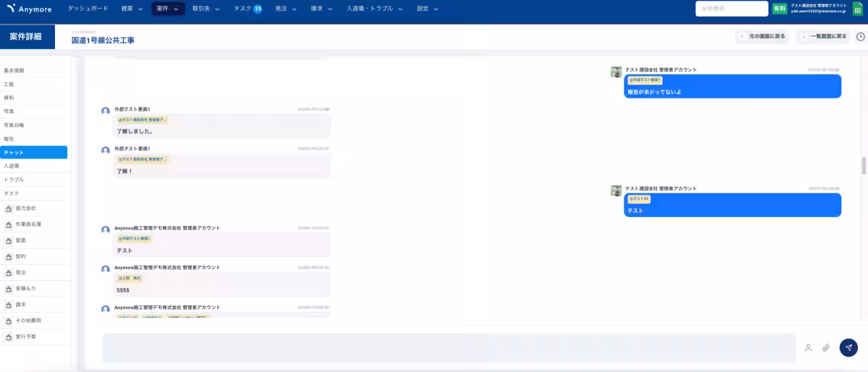Select 報告 in the sidebar
Screen dimensions: 868x372
pos(34,138)
